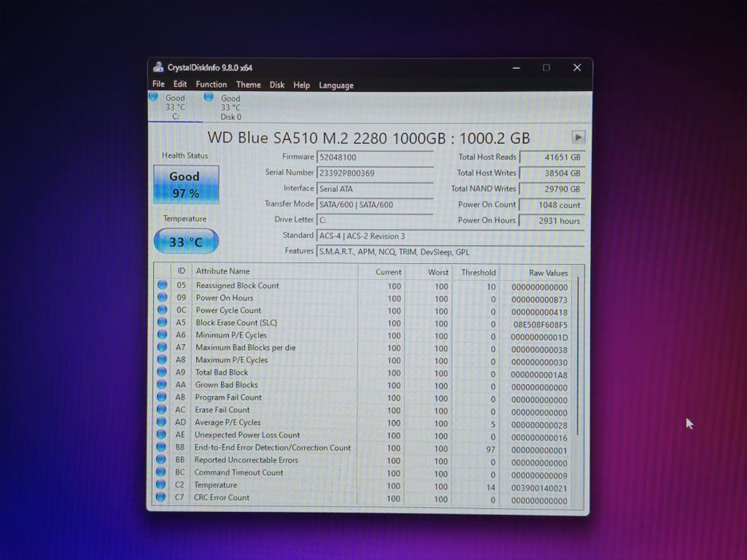Click the Standard field ACS-4
The image size is (747, 560).
[451, 236]
